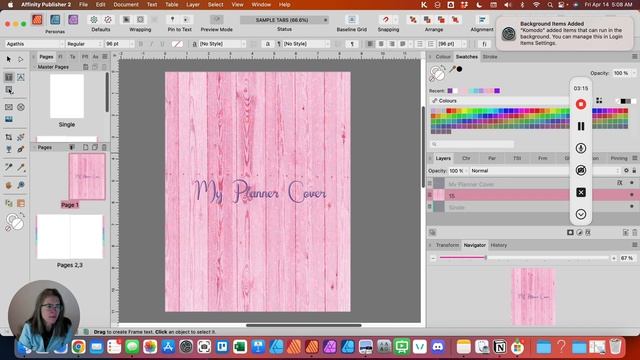Open the font style dropdown (Regular)

(x=84, y=44)
